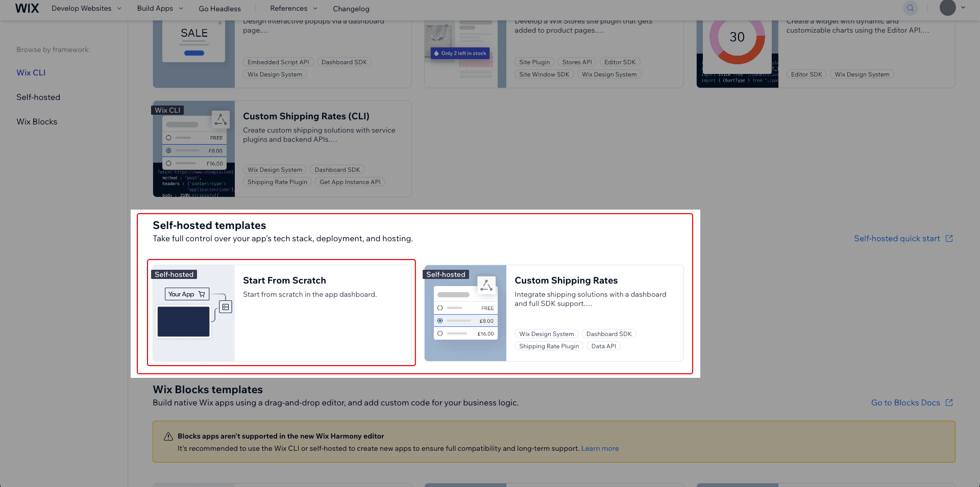Image resolution: width=980 pixels, height=487 pixels.
Task: Click the Self-hosted templates heading
Action: (x=209, y=225)
